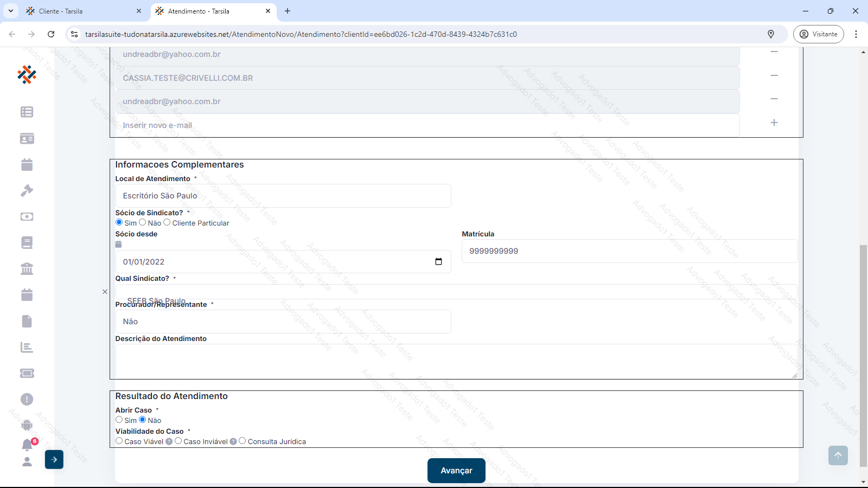Viewport: 868px width, 488px height.
Task: Click the money bill sidebar icon
Action: click(x=27, y=216)
